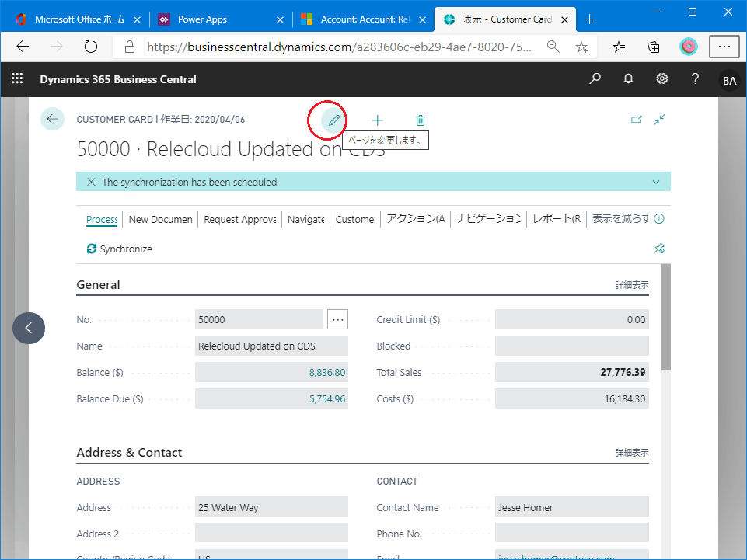Image resolution: width=747 pixels, height=560 pixels.
Task: Open the browser zoom control icon
Action: 553,47
